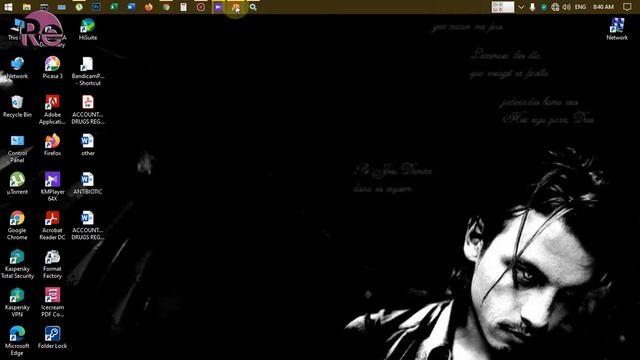Select the KMPlayer 64X desktop shortcut
Viewport: 640px width, 360px height.
coord(52,187)
